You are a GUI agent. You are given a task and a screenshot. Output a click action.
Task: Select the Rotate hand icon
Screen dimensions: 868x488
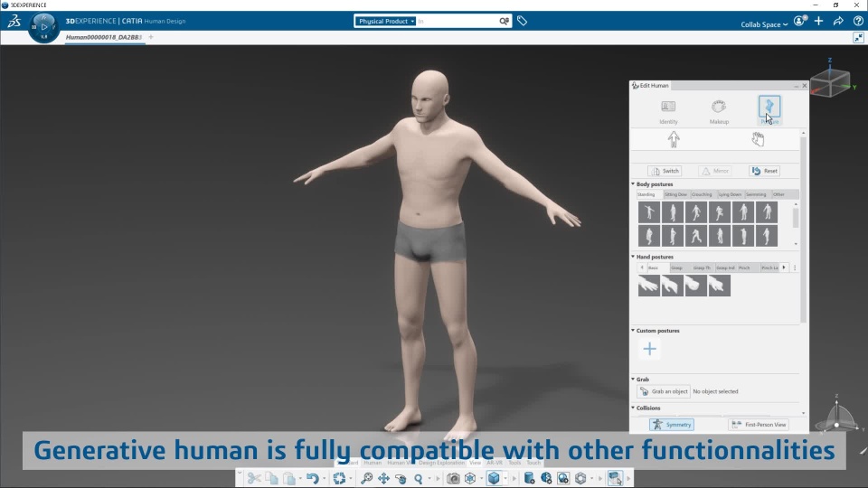click(x=401, y=478)
